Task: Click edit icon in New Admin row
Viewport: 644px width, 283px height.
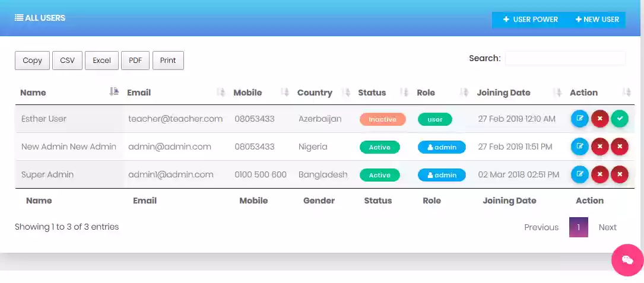Action: point(579,146)
